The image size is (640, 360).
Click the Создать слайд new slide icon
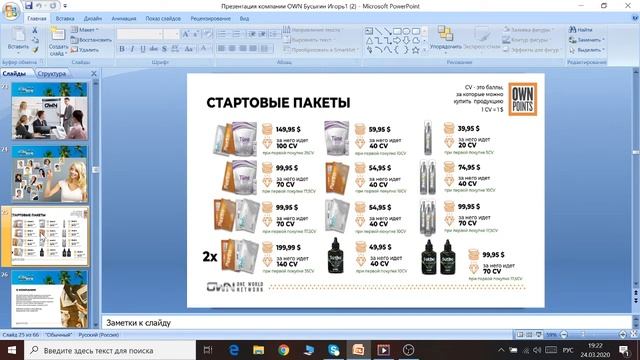tap(58, 34)
